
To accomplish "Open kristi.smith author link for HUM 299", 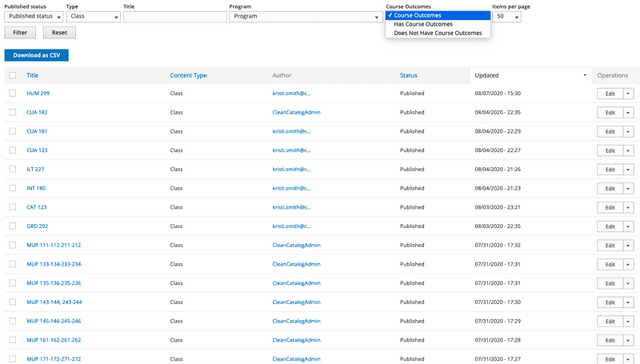I will (x=291, y=94).
